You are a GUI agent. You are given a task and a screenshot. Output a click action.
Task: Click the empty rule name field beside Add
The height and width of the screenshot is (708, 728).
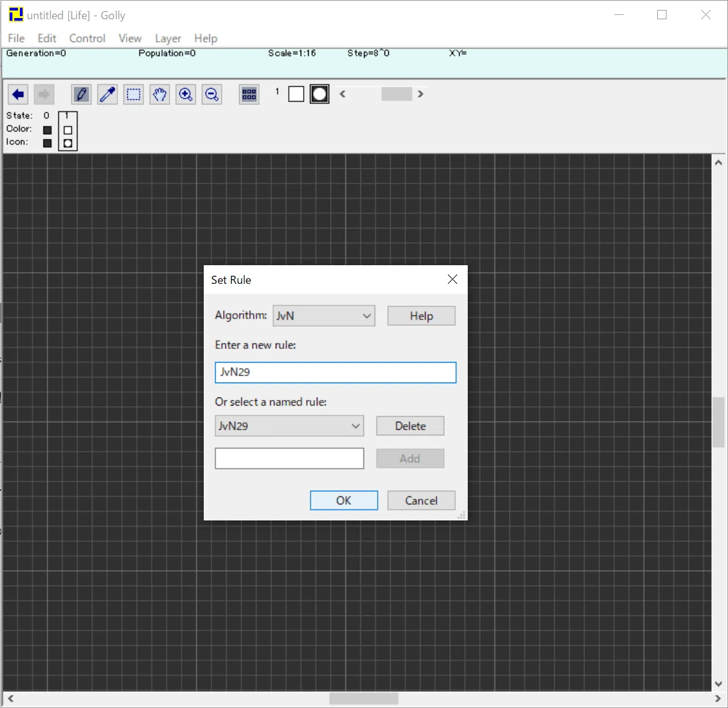[289, 458]
